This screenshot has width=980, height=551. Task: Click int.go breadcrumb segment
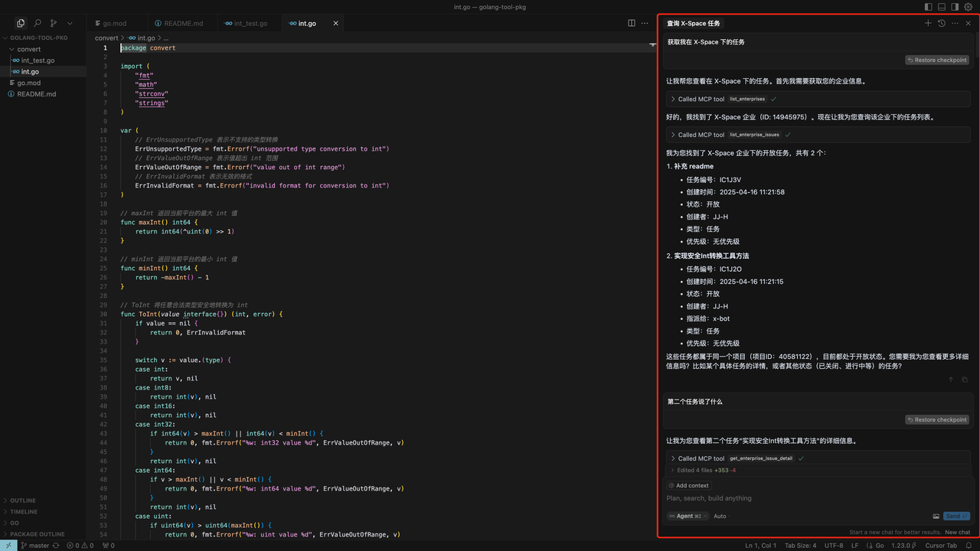pos(142,37)
